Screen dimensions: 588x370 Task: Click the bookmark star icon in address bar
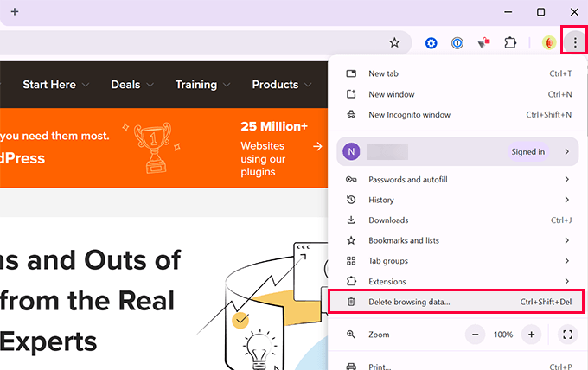pyautogui.click(x=394, y=41)
